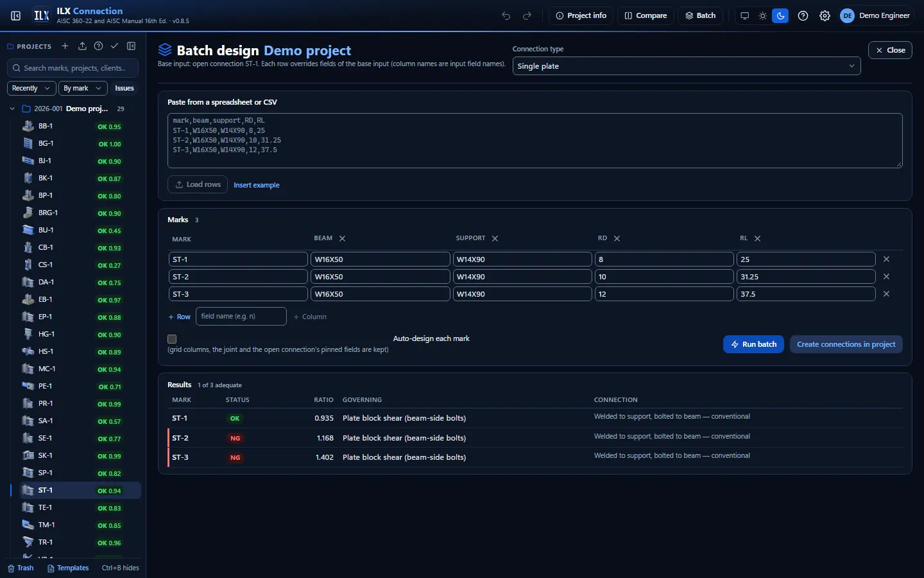Switch to system display theme
The height and width of the screenshot is (578, 924).
[744, 15]
